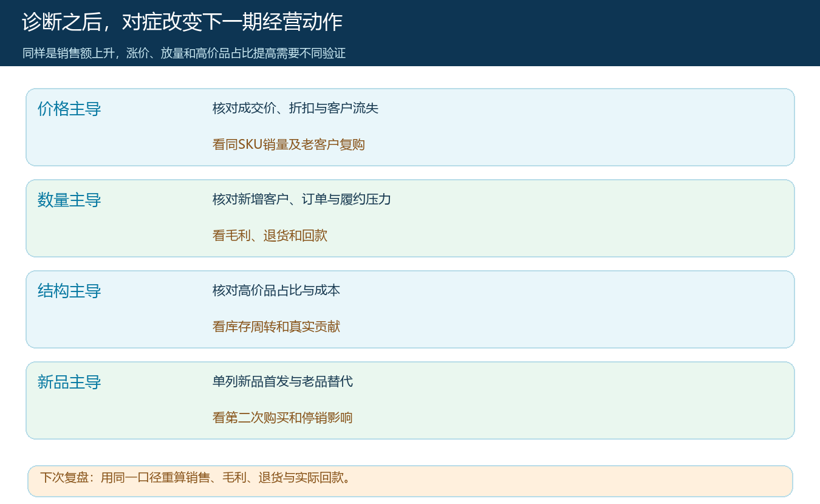
Task: Select text 核对新增客户、订单与履约压力
Action: (x=302, y=199)
